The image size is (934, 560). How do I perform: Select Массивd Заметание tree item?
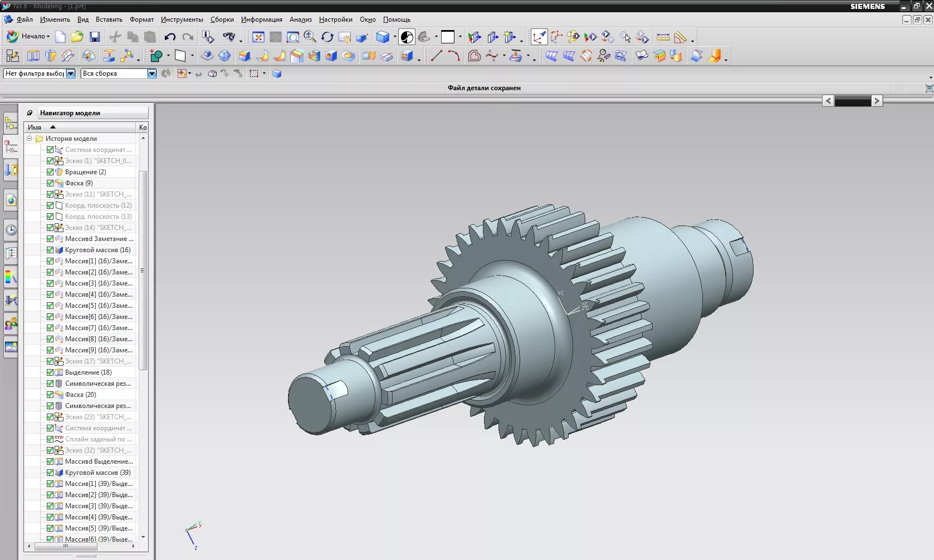click(x=99, y=239)
